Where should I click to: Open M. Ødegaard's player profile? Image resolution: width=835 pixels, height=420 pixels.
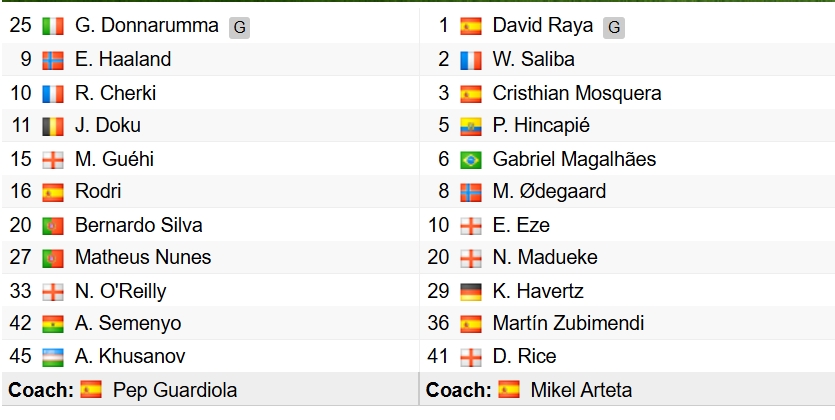pyautogui.click(x=549, y=192)
